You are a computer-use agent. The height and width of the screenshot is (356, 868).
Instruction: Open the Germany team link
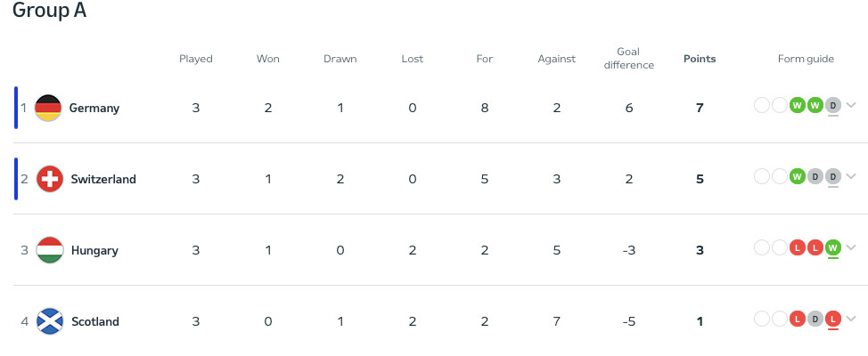click(94, 108)
